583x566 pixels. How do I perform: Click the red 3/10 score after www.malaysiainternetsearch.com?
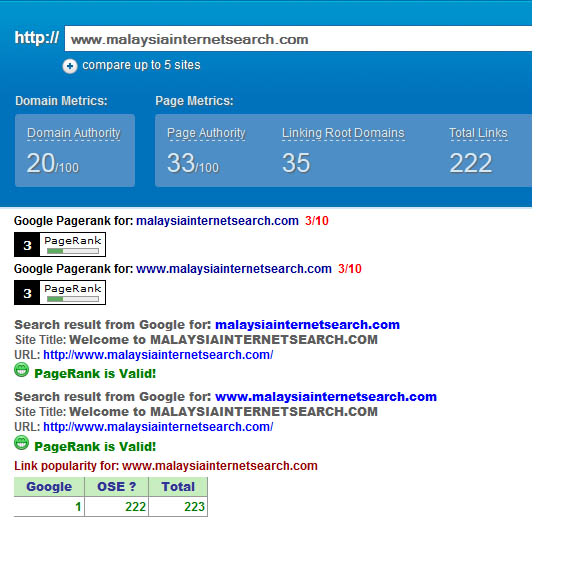tap(350, 269)
